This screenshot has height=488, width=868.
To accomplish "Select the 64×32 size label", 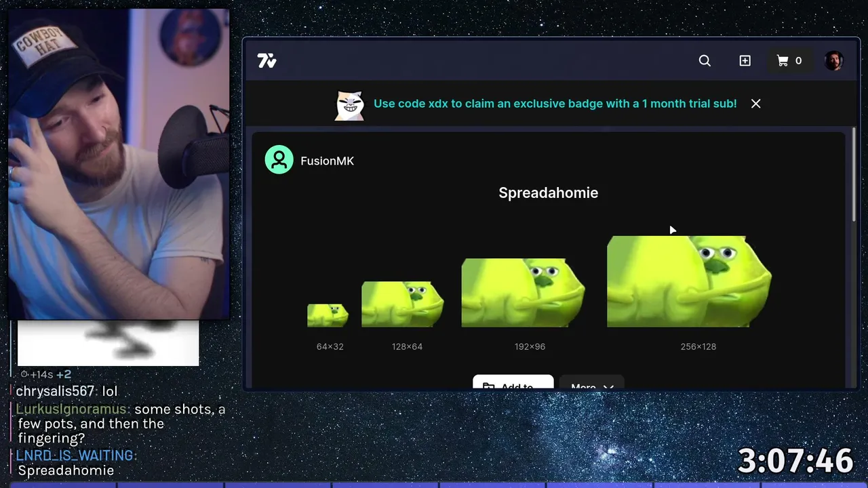I will coord(330,346).
